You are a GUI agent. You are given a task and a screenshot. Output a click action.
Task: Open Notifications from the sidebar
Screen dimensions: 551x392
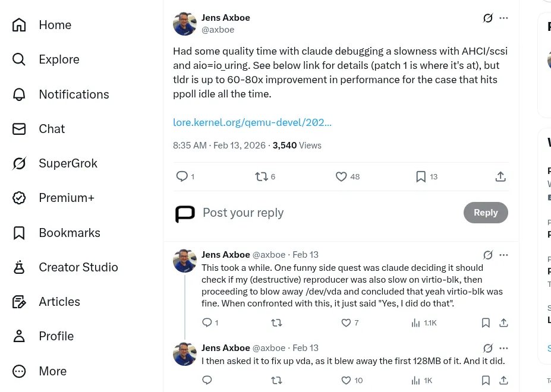74,94
